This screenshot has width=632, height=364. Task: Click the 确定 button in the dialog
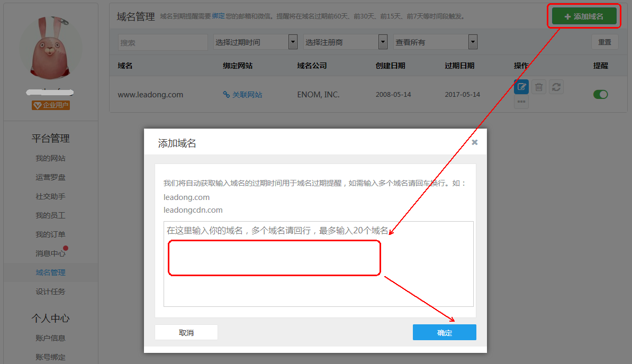click(x=444, y=332)
